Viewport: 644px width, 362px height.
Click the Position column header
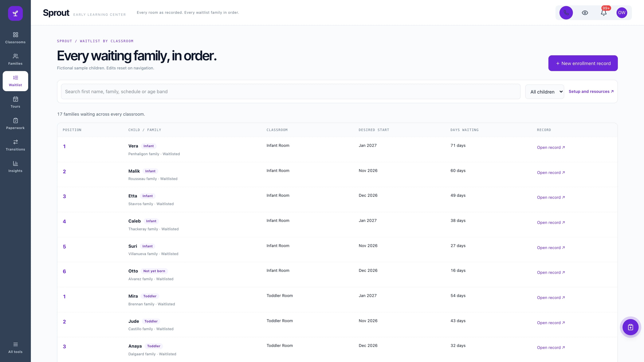pyautogui.click(x=72, y=130)
